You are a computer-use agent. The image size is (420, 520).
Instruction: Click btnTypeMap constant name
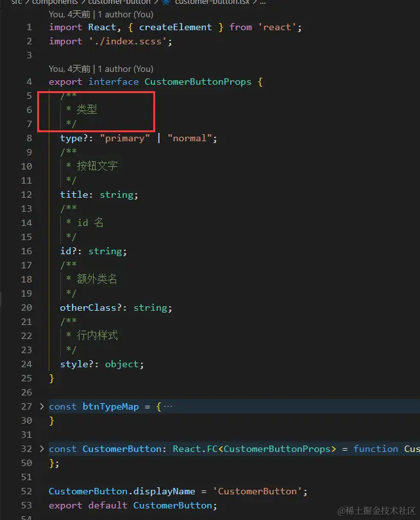[x=111, y=406]
